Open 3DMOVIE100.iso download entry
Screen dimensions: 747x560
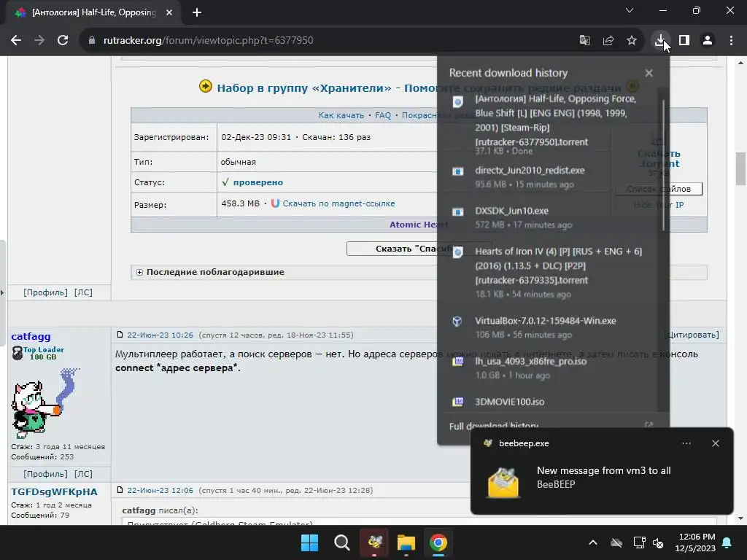(x=550, y=402)
